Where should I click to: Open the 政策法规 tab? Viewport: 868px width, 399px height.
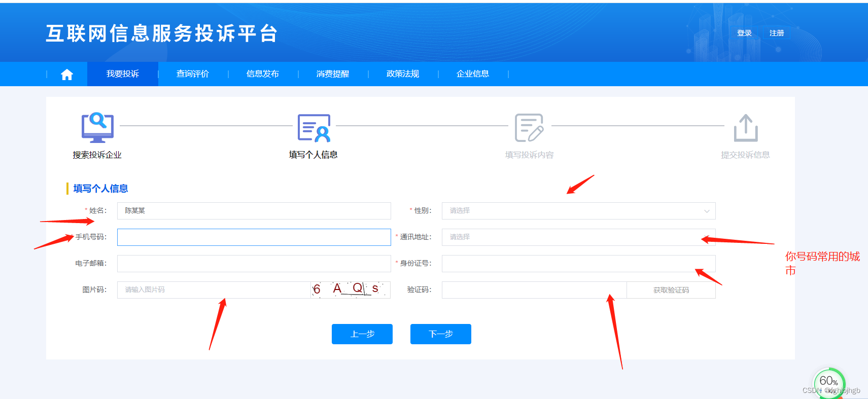pos(403,74)
